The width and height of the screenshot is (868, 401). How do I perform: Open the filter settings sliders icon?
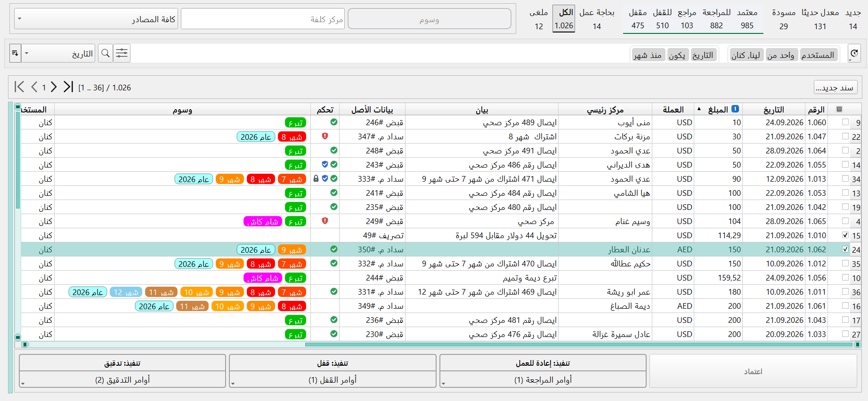122,54
